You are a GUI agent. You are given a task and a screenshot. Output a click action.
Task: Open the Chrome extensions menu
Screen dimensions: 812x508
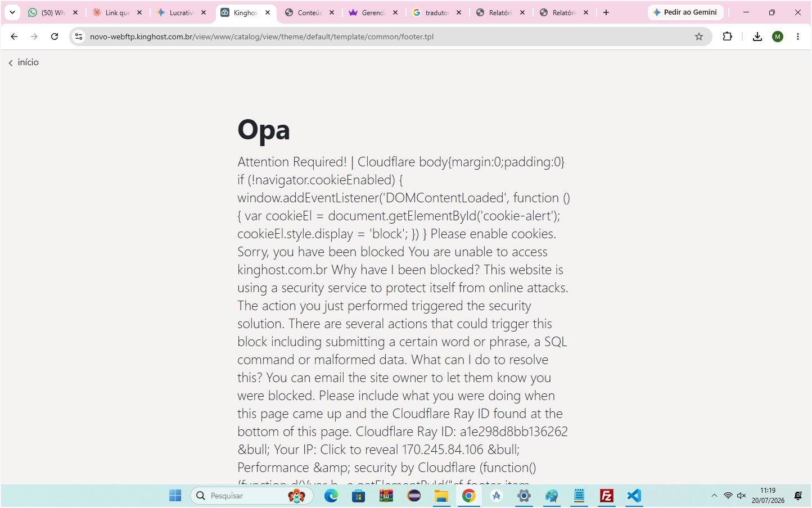pos(727,37)
